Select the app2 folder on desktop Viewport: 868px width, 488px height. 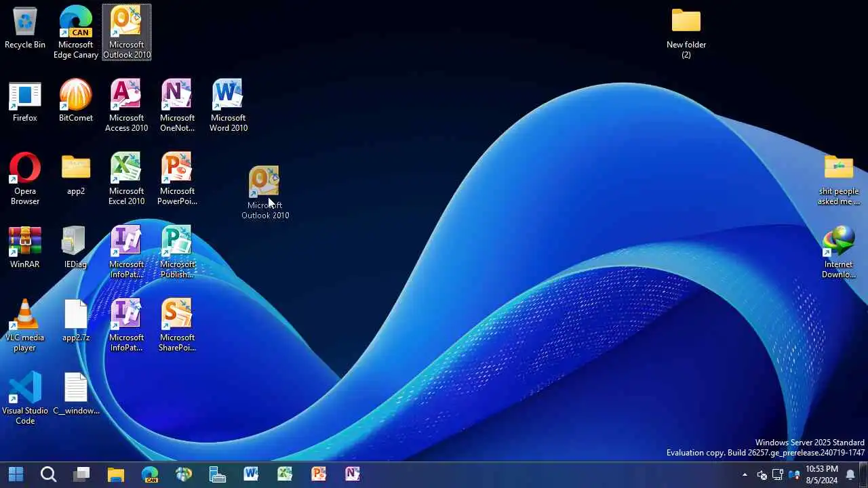(x=76, y=175)
